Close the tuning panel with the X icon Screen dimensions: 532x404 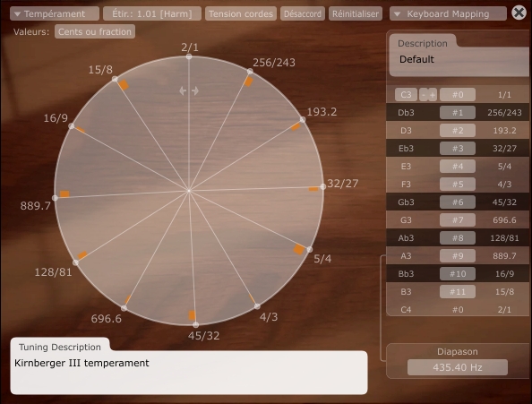[x=519, y=13]
